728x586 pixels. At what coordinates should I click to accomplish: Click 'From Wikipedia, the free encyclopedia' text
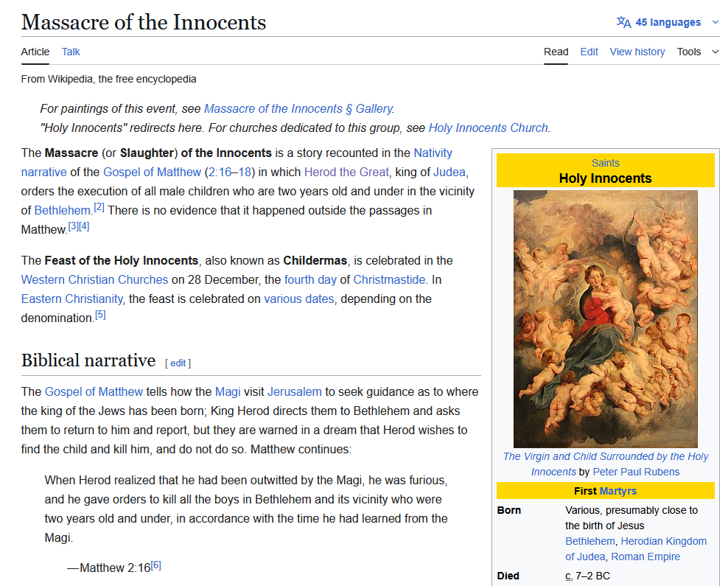coord(108,79)
